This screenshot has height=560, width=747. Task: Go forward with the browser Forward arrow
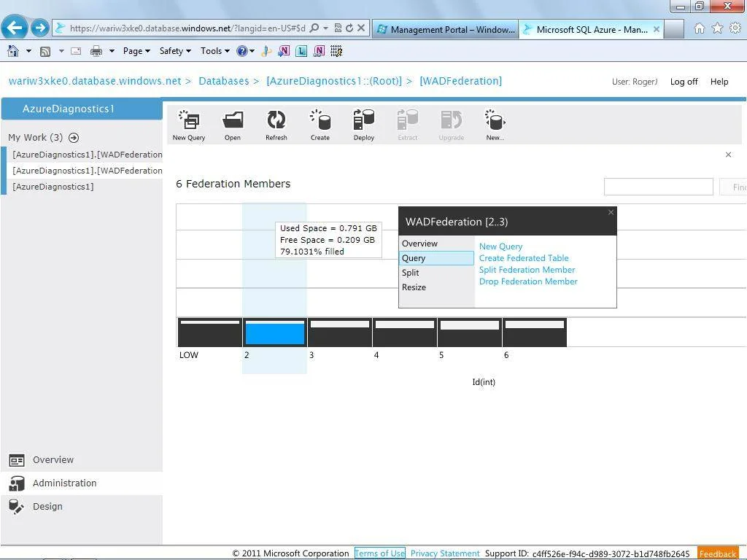(40, 28)
